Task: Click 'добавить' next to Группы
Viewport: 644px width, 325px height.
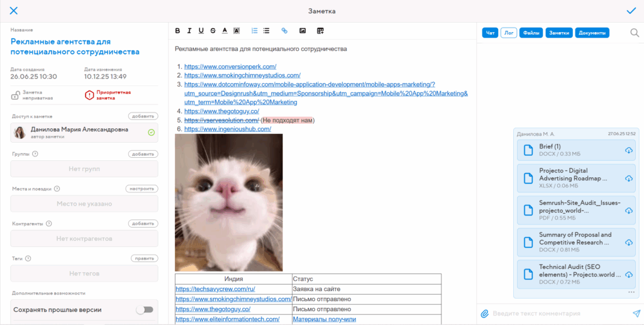Action: click(143, 154)
